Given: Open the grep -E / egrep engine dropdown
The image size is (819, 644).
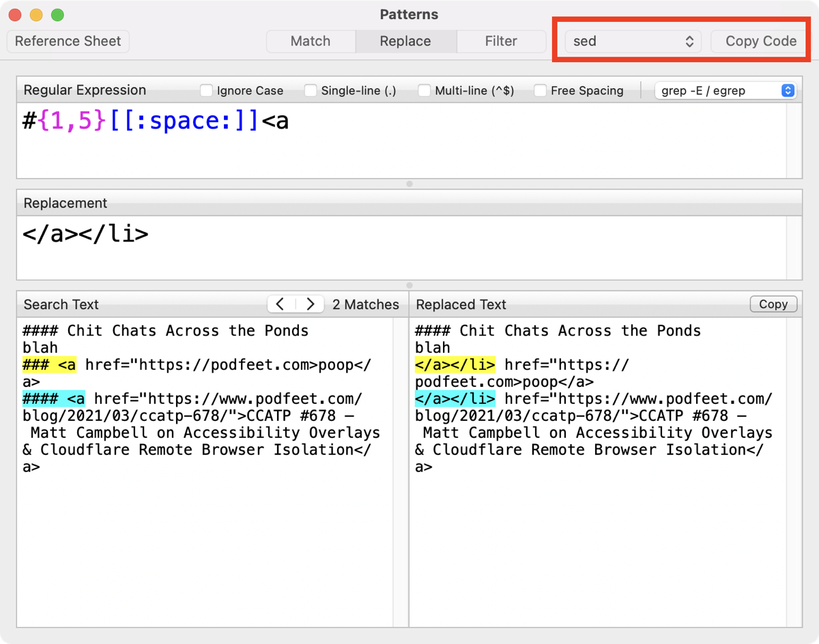Looking at the screenshot, I should [725, 91].
